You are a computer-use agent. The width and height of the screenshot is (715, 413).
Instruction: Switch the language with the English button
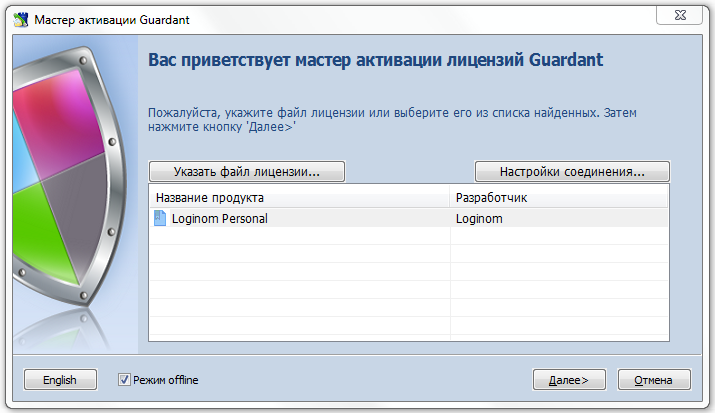[60, 380]
